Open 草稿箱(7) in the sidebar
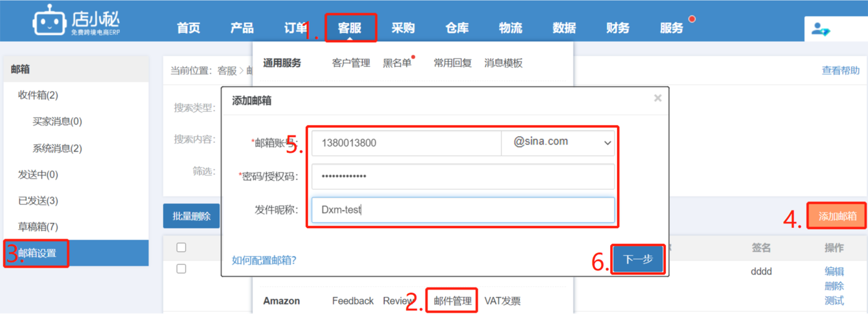The width and height of the screenshot is (868, 317). pos(38,226)
